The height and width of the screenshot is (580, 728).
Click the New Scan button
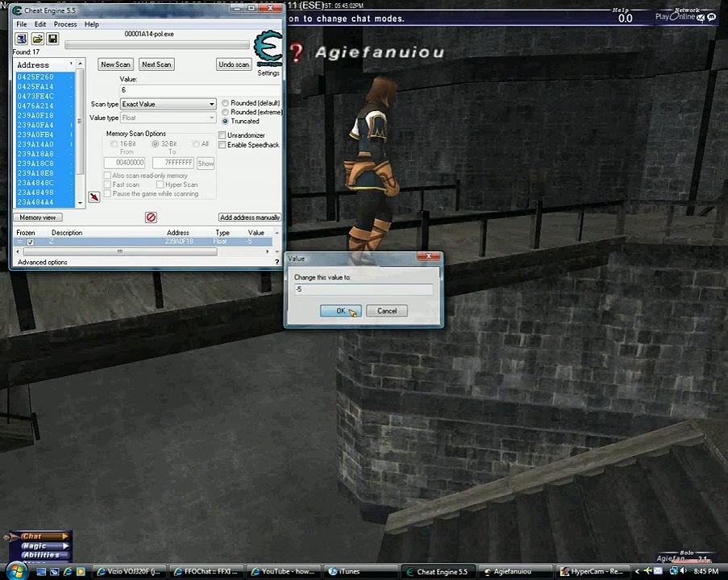click(x=115, y=64)
